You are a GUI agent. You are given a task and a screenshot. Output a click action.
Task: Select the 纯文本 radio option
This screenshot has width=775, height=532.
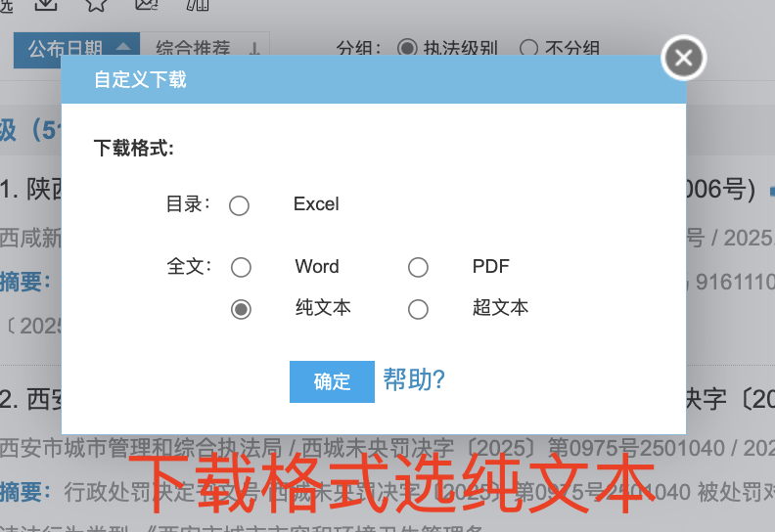[x=241, y=309]
